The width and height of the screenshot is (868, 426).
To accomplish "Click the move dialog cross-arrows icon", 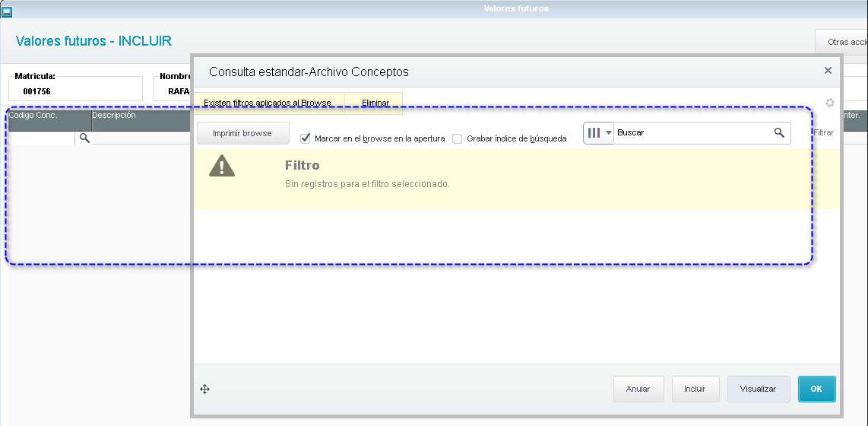I will point(204,389).
